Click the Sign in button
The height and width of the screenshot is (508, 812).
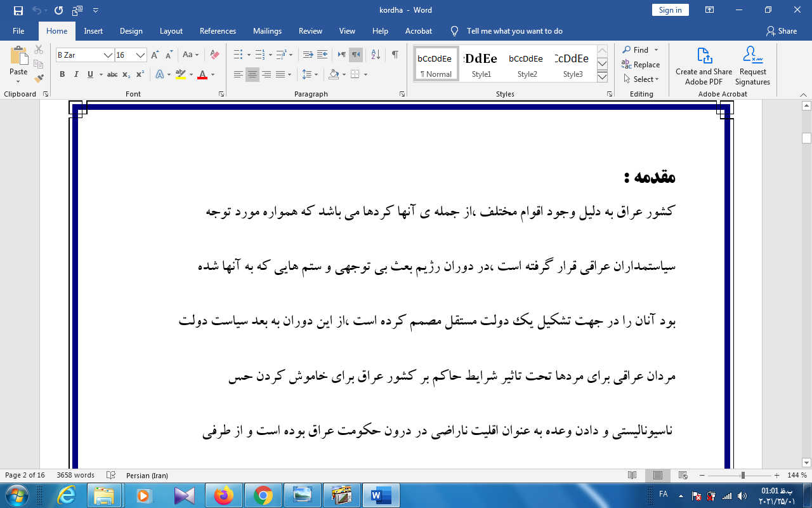pyautogui.click(x=670, y=10)
